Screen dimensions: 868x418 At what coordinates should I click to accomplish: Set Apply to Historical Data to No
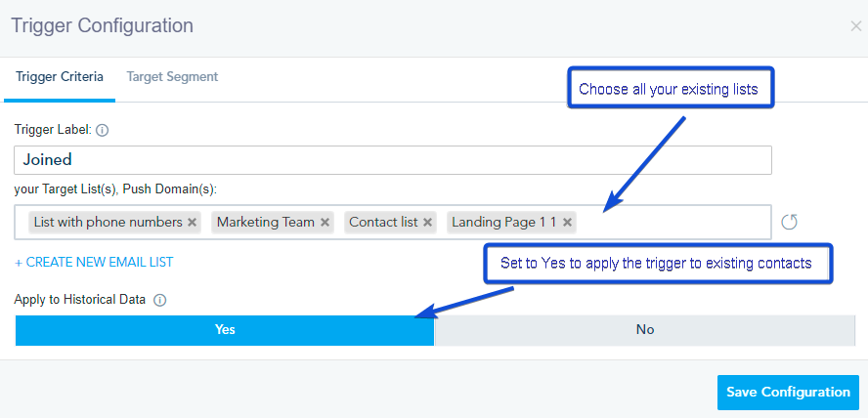(645, 330)
